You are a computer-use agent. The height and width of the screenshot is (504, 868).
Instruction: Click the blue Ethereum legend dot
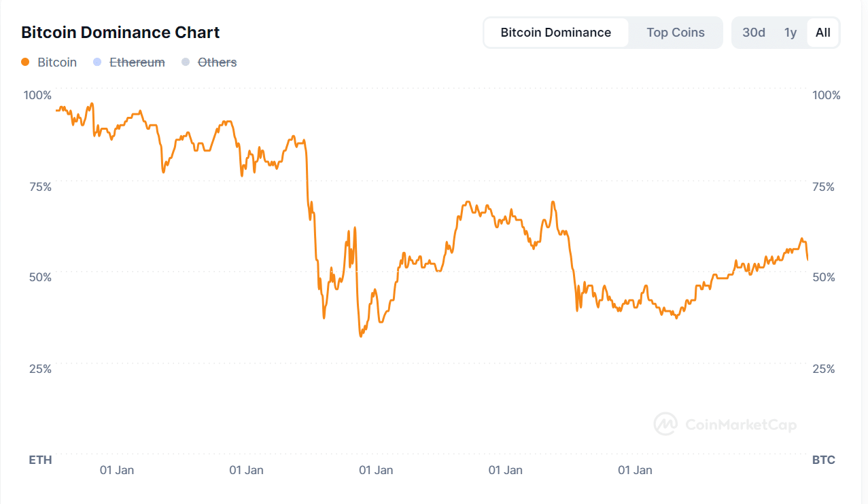click(97, 62)
